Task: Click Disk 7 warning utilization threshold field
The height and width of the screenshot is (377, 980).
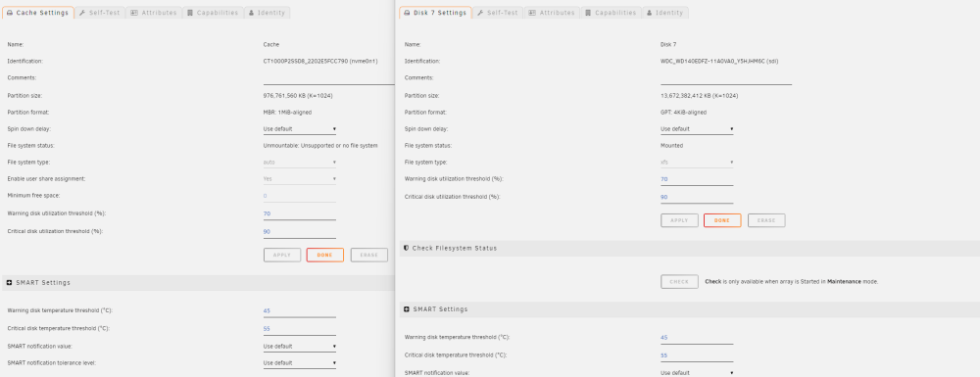Action: point(697,180)
